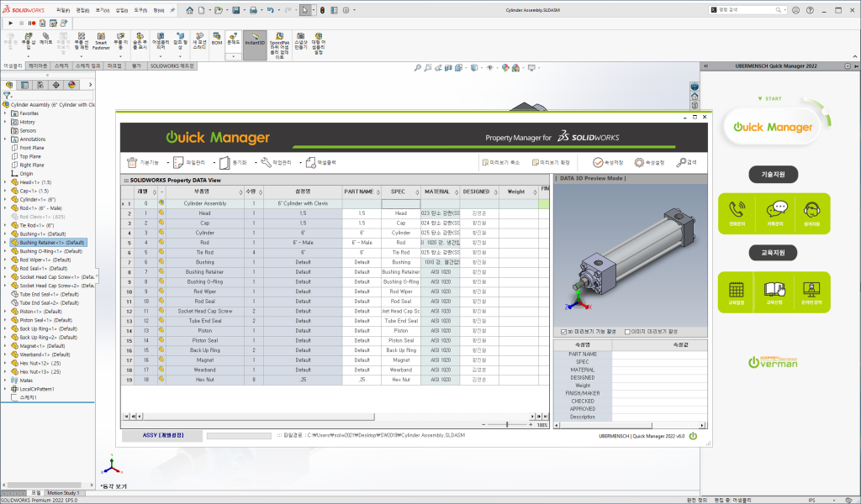Open the 파일(F) menu
861x504 pixels.
point(63,10)
